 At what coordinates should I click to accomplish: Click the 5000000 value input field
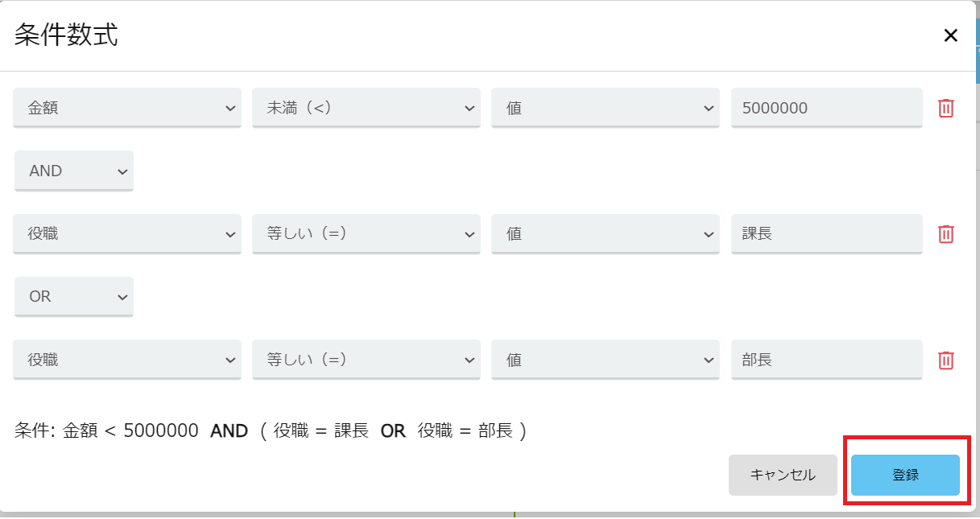pos(827,108)
